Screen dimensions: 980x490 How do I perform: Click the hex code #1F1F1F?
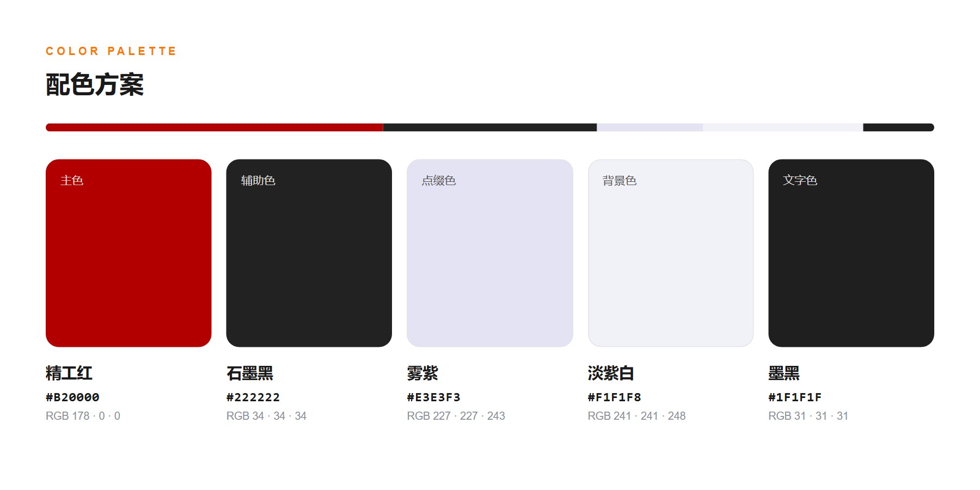[795, 397]
